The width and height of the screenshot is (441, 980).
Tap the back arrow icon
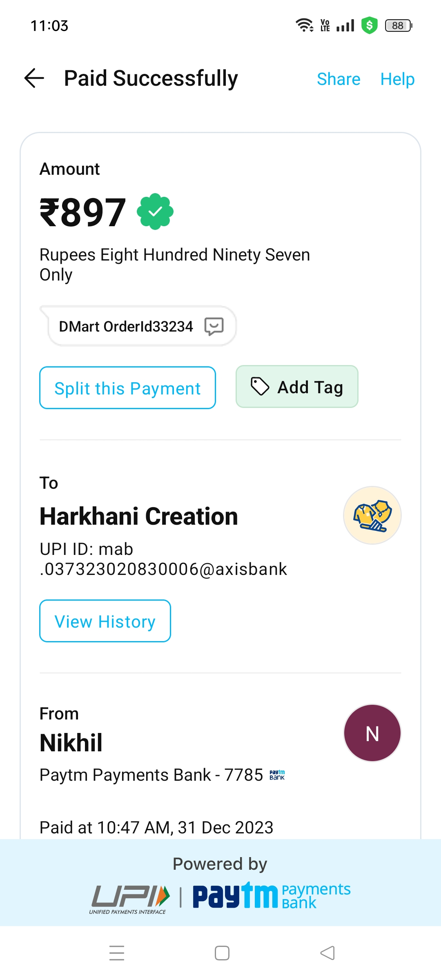[x=34, y=78]
